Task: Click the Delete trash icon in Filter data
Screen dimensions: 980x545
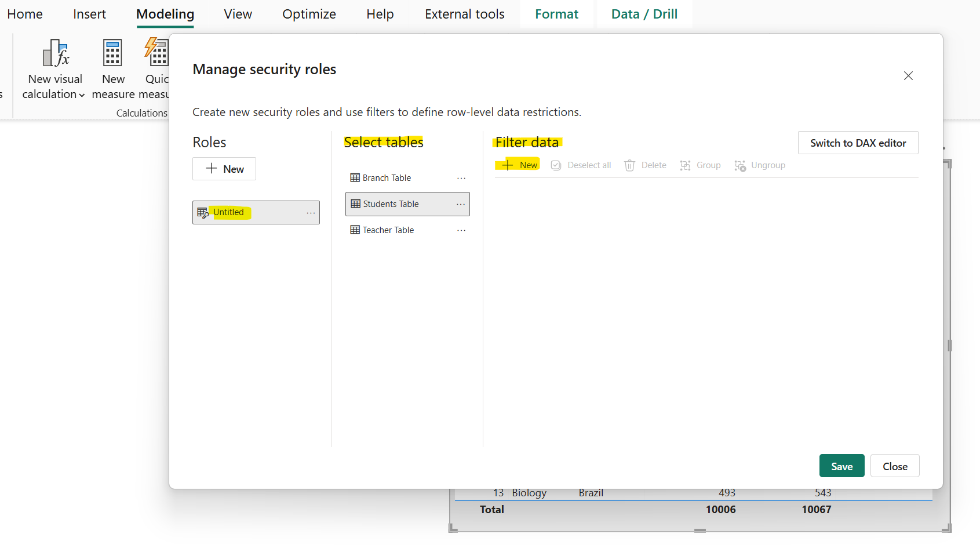Action: click(x=629, y=166)
